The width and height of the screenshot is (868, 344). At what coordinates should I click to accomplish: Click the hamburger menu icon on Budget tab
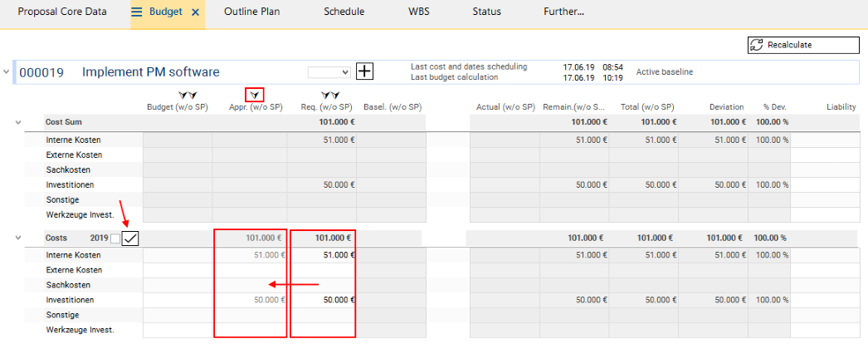click(x=137, y=12)
